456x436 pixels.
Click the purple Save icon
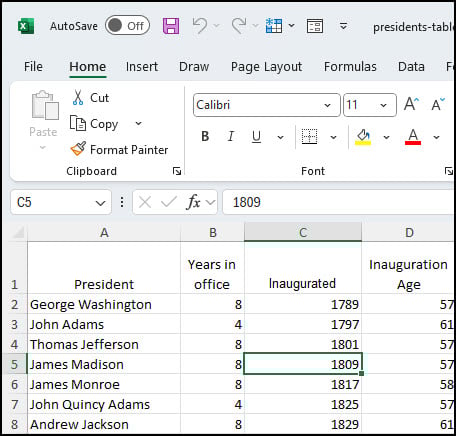(x=171, y=26)
